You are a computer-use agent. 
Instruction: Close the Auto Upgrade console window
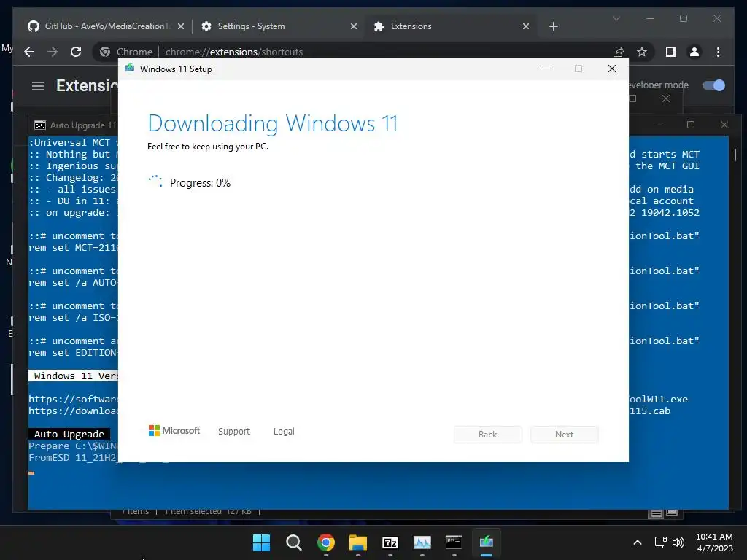(x=724, y=125)
